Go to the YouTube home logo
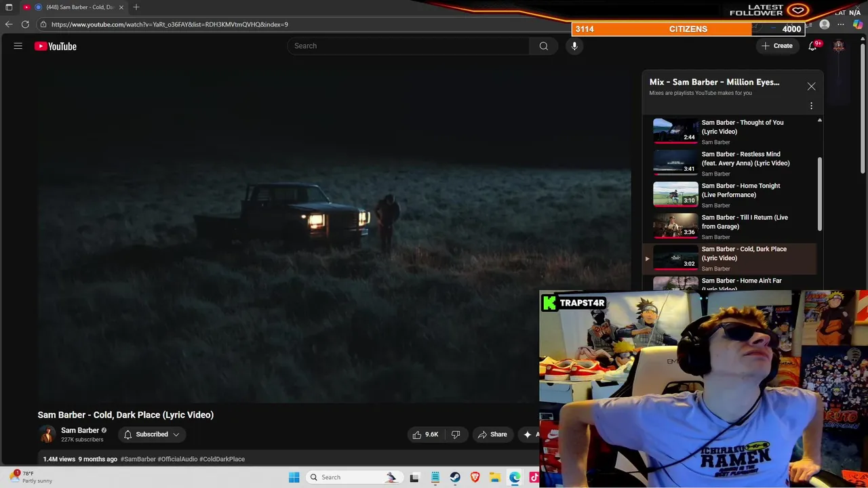 click(x=56, y=46)
